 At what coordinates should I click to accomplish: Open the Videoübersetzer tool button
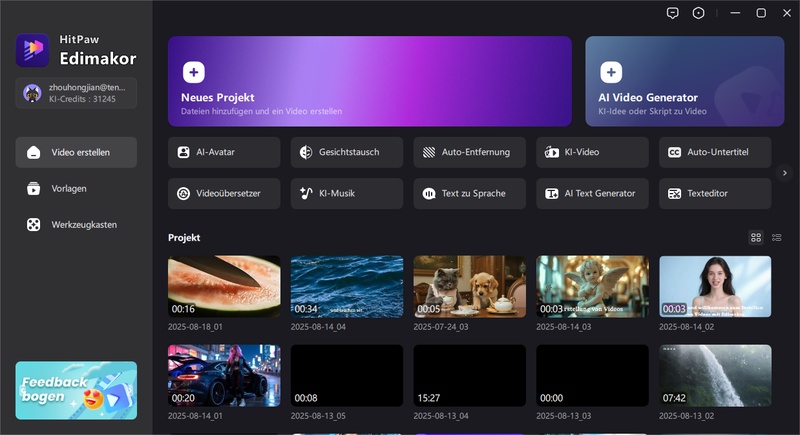coord(224,193)
